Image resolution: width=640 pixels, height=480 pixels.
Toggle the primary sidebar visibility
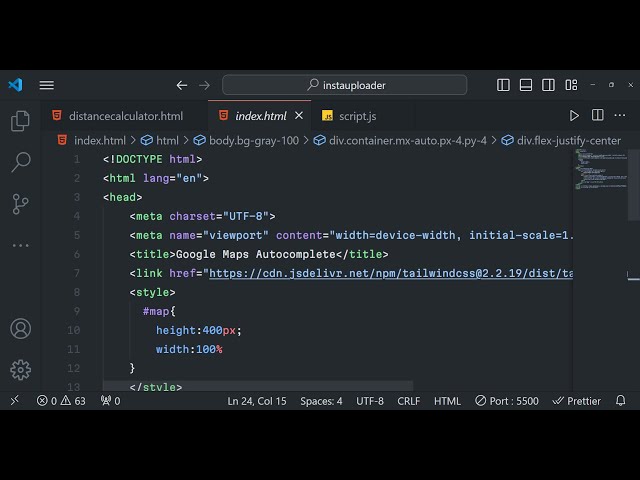tap(504, 85)
